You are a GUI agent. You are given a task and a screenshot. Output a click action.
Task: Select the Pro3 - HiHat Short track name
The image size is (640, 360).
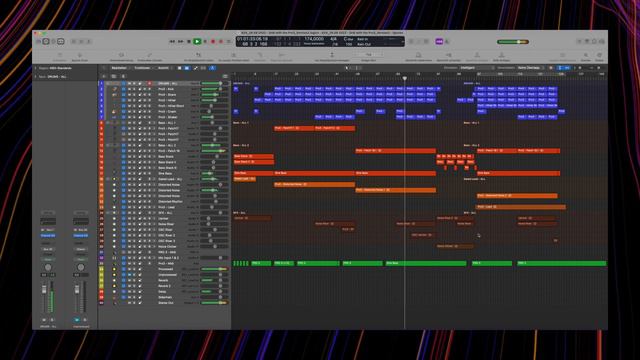point(171,106)
